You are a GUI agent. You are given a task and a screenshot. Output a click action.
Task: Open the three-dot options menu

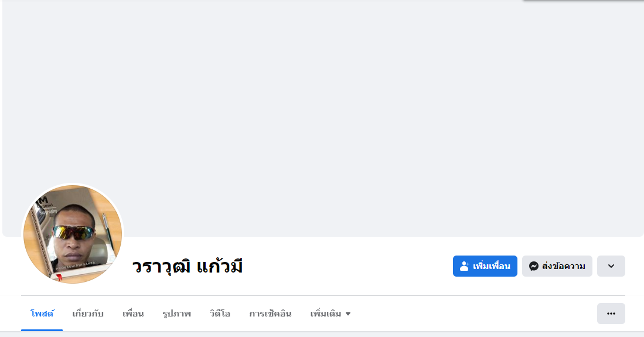point(611,314)
